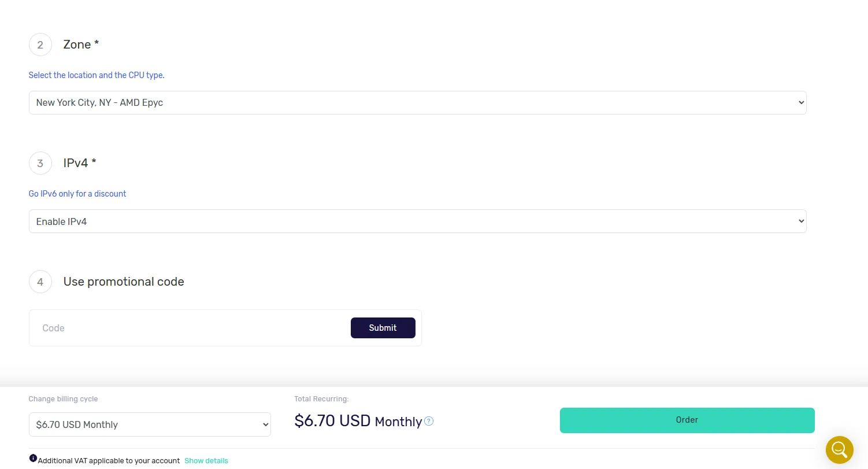Click the 'Go IPv6 only for a discount' text
This screenshot has height=469, width=868.
(x=77, y=194)
